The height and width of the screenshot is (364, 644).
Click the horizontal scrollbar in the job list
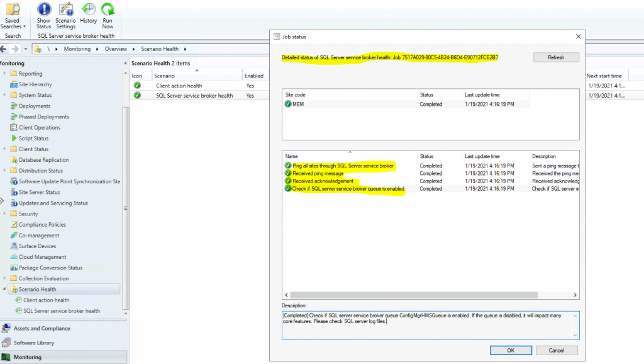[414, 295]
